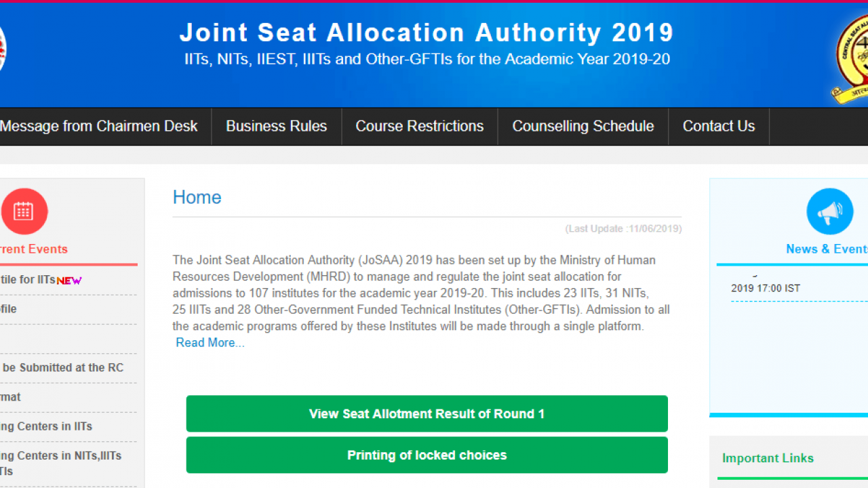This screenshot has height=488, width=868.
Task: Open the Counselling Schedule page
Action: (x=583, y=126)
